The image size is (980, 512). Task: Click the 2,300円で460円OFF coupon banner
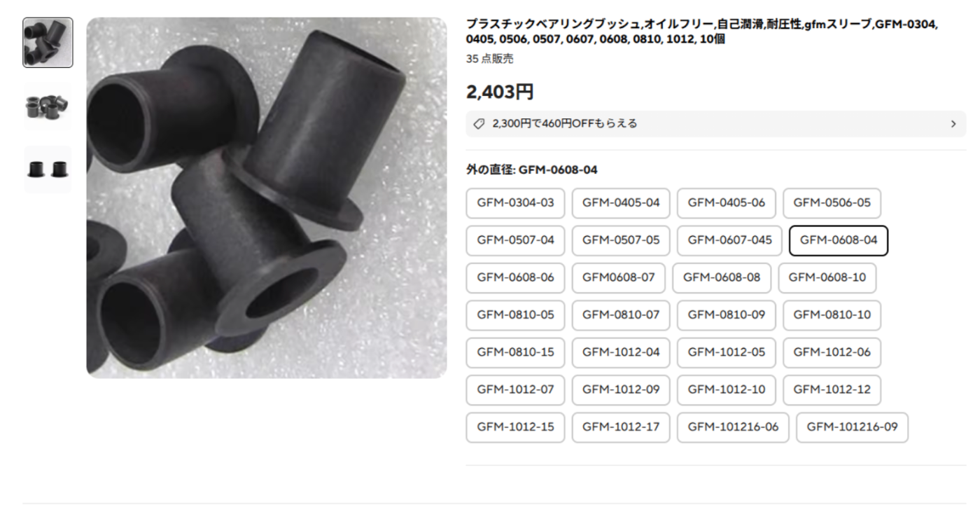tap(715, 124)
